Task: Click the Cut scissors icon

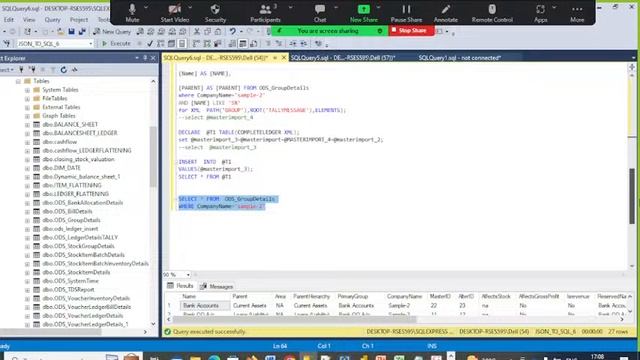Action: 197,31
